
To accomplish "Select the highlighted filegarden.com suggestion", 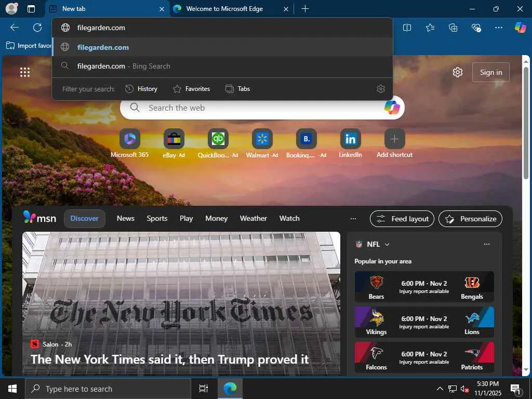I will [222, 47].
